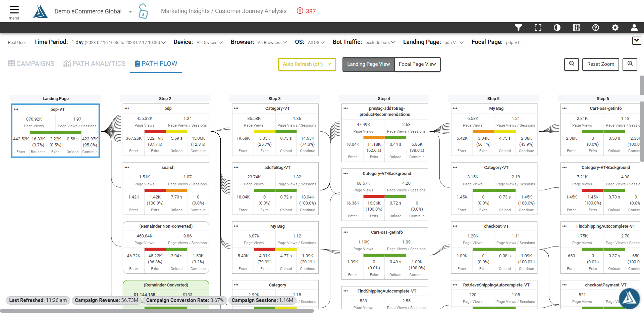Image resolution: width=644 pixels, height=313 pixels.
Task: Open the CAMPAIGNS tab
Action: [x=31, y=63]
